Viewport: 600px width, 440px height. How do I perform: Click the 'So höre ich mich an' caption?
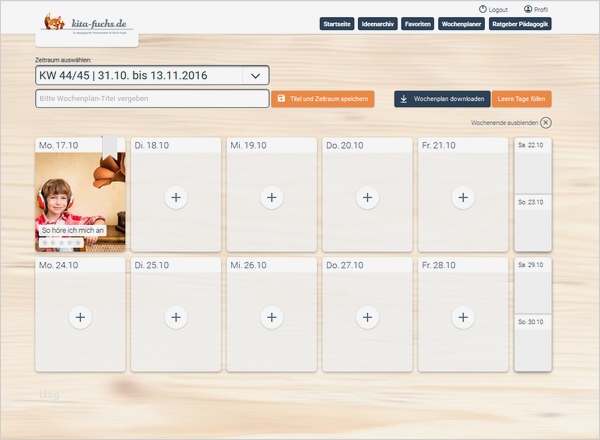tap(73, 230)
